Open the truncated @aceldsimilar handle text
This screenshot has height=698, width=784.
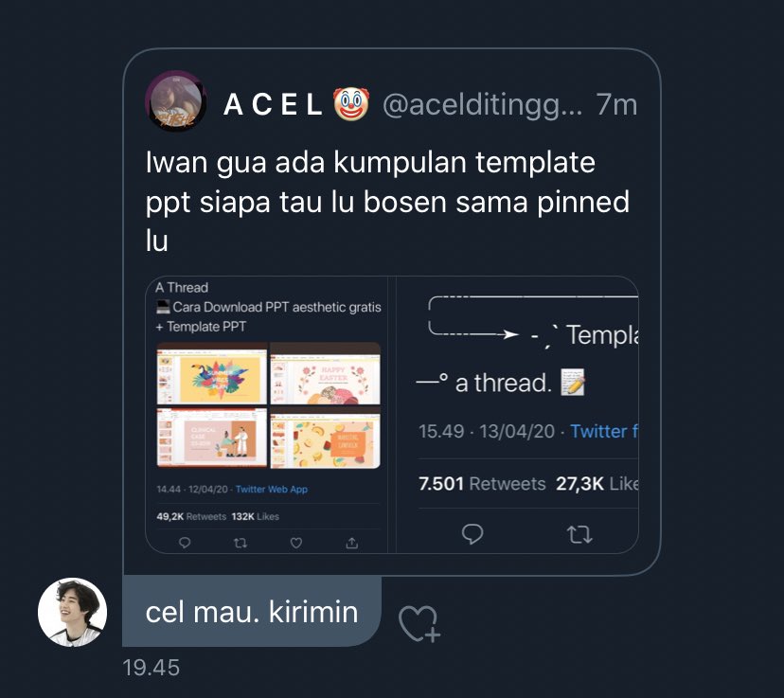(x=483, y=105)
